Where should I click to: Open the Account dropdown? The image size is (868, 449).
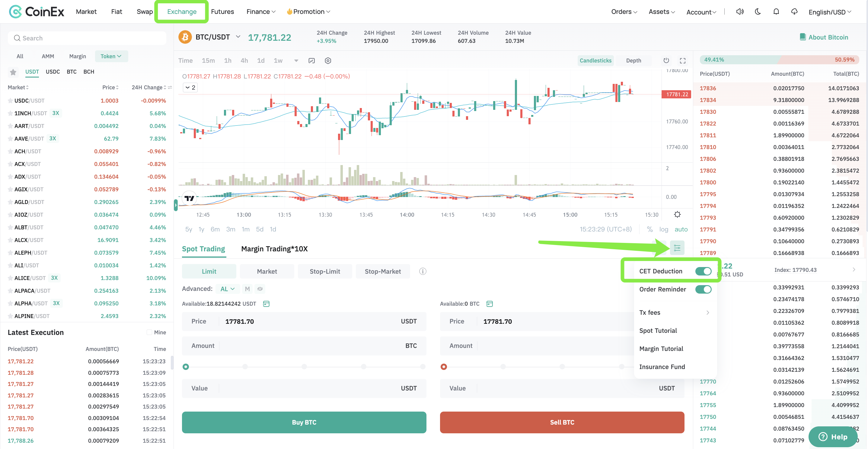(x=701, y=12)
